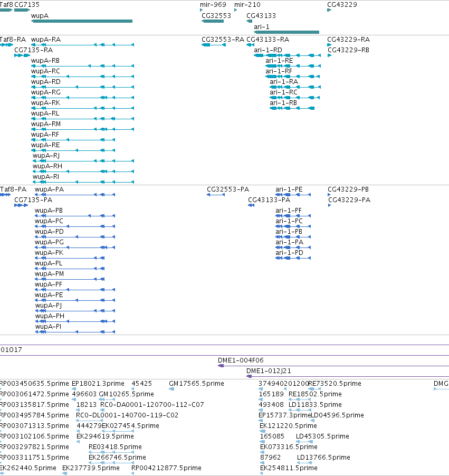Click the ari-1 gene bar
Image resolution: width=449 pixels, height=476 pixels.
tap(286, 32)
